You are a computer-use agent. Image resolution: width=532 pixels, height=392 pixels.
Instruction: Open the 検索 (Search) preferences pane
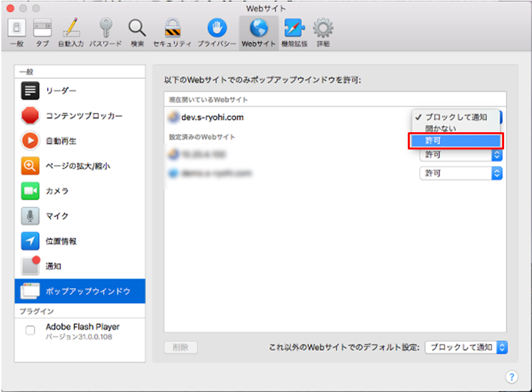click(137, 33)
